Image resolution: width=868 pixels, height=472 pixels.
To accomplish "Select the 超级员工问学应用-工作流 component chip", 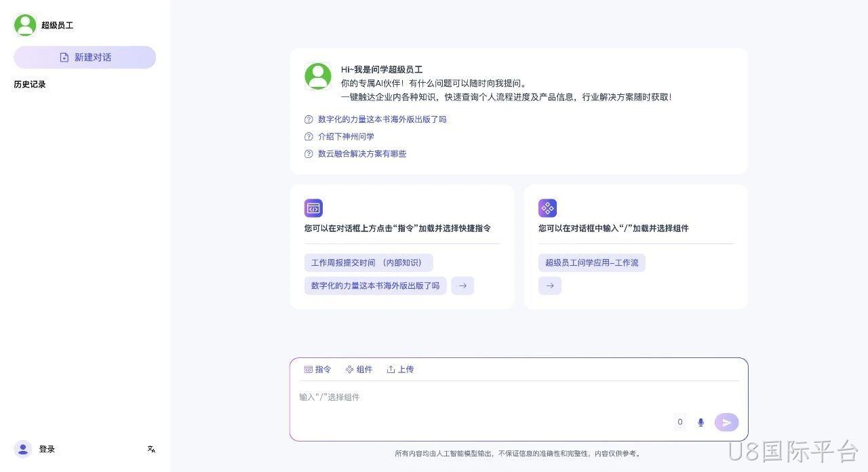I will pos(592,263).
